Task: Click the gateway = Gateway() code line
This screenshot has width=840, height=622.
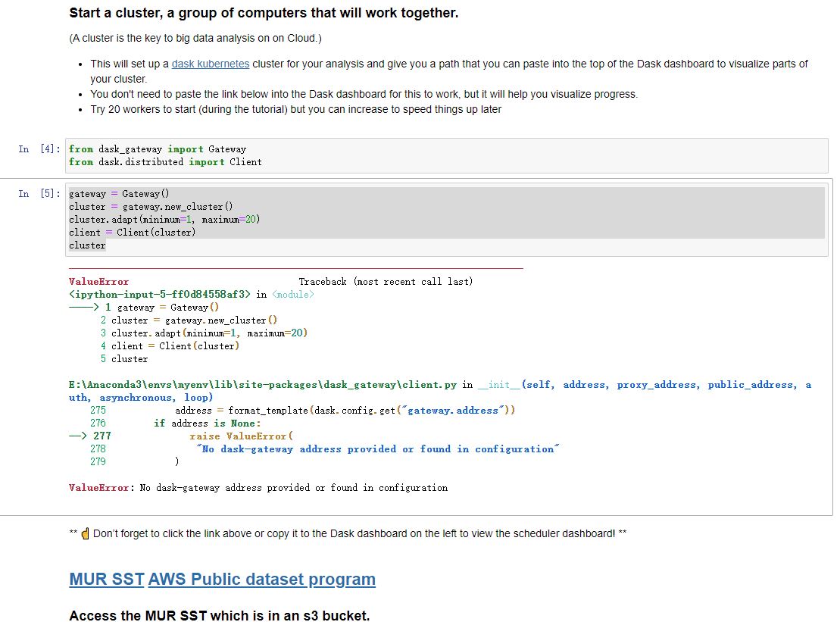Action: tap(119, 194)
